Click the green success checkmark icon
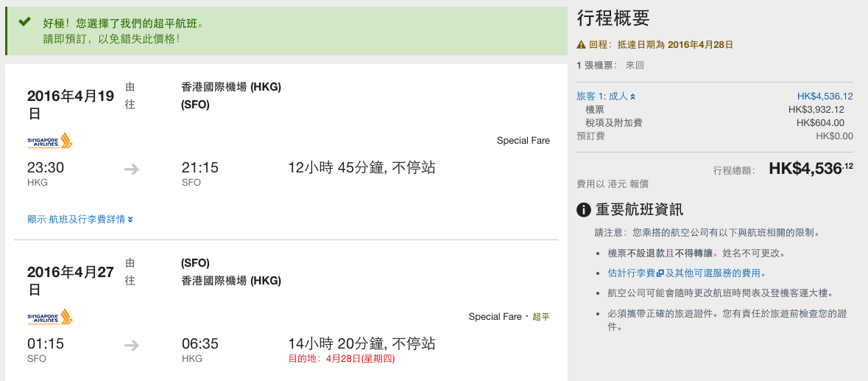Viewport: 868px width, 381px height. pos(24,22)
